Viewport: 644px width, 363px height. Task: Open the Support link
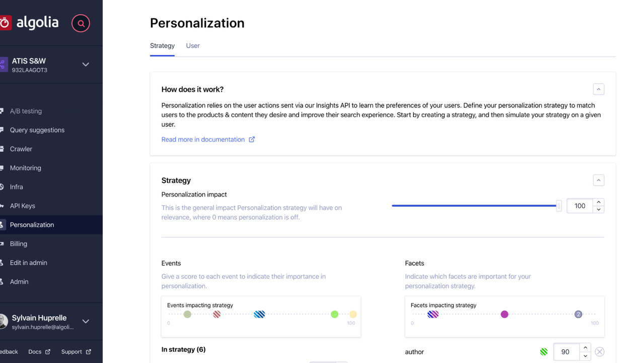71,352
